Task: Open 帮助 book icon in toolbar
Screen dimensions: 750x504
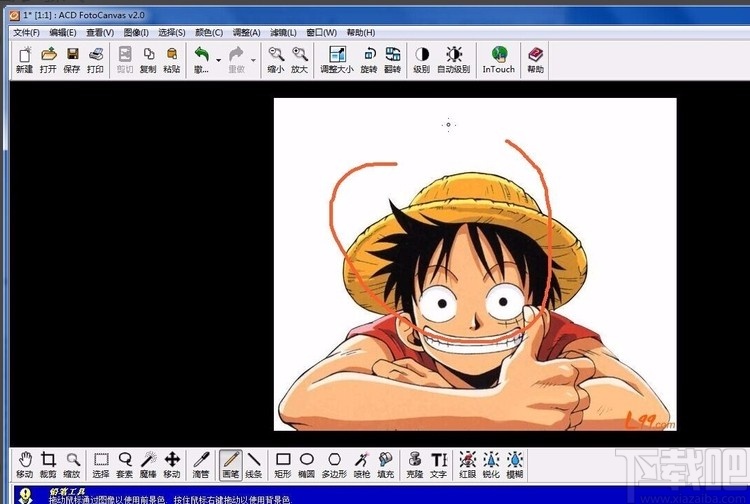Action: (535, 60)
